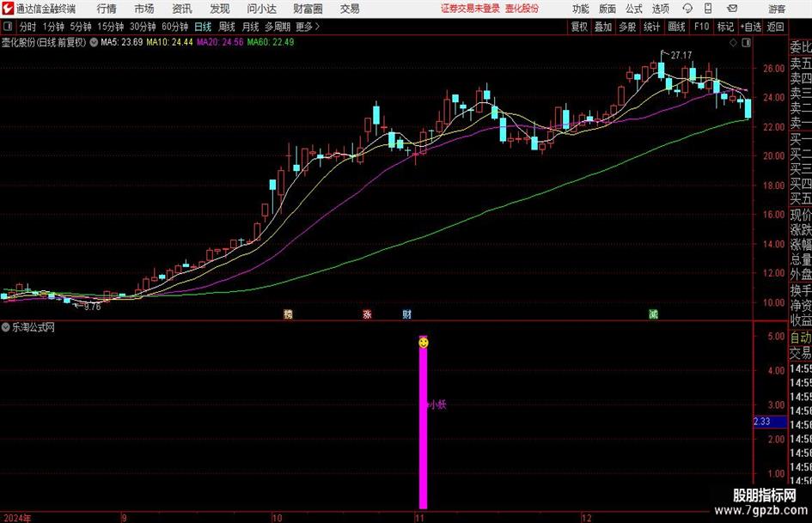812x523 pixels.
Task: Open 乐淘公式网 indicator dropdown arrow
Action: click(x=6, y=327)
